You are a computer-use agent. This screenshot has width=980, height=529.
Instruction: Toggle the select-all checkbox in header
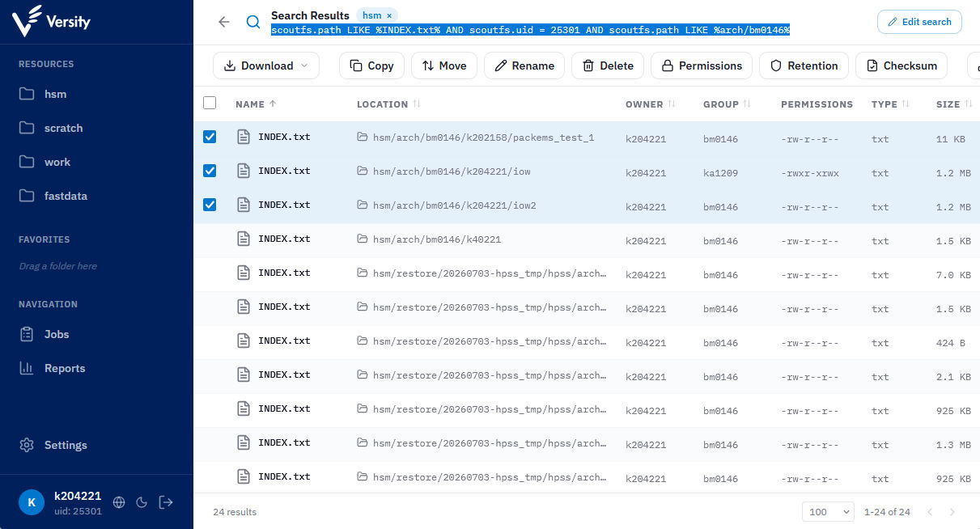tap(210, 103)
